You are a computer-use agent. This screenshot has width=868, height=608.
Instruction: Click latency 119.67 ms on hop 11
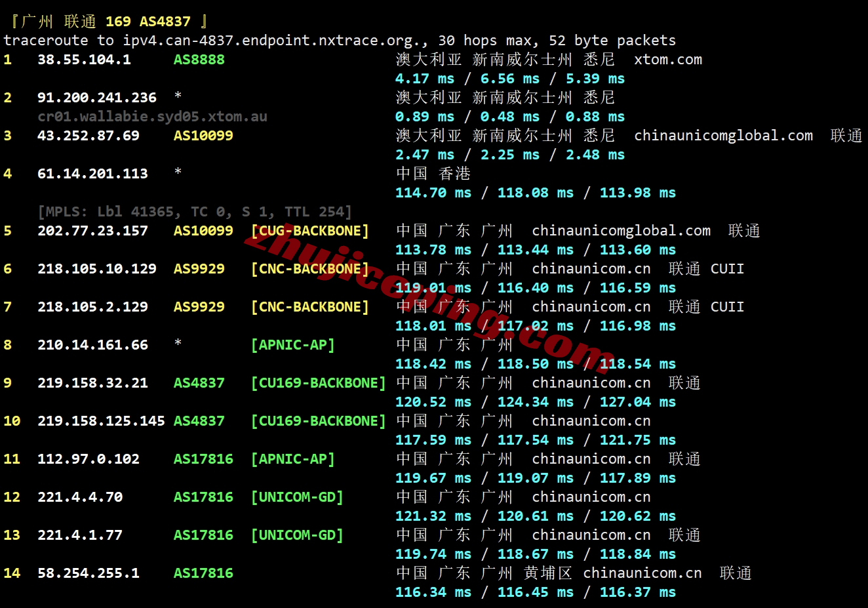[x=433, y=478]
